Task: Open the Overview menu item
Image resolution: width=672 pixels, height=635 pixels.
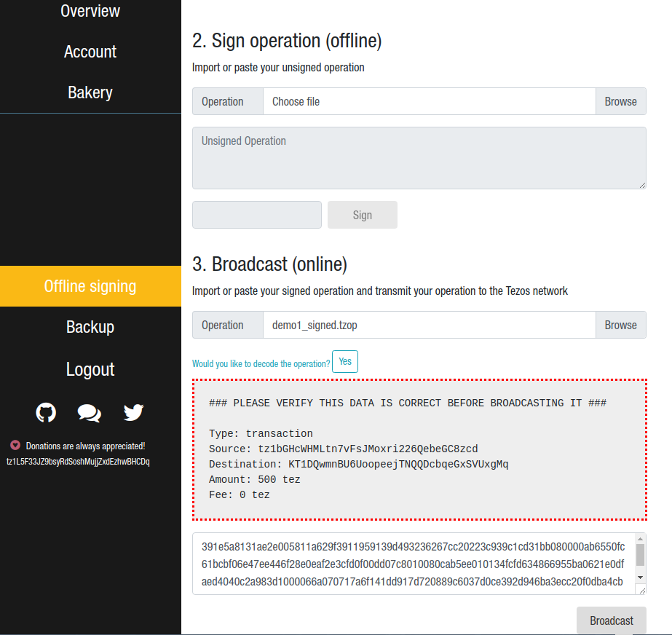Action: pyautogui.click(x=90, y=11)
